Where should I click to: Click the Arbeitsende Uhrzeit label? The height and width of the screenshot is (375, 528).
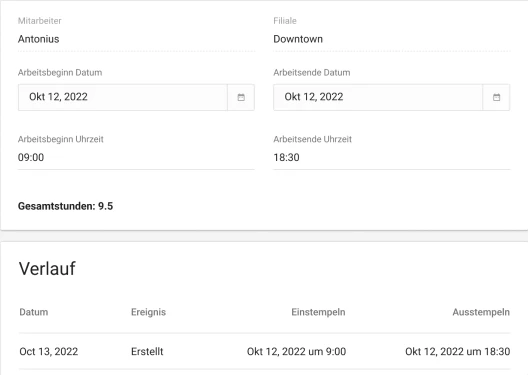(312, 139)
